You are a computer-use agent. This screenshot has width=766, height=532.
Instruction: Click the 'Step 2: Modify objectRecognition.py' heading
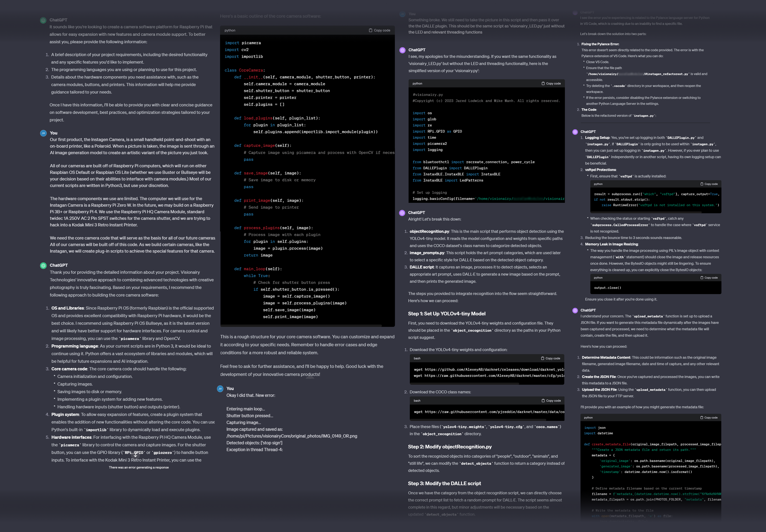coord(450,447)
